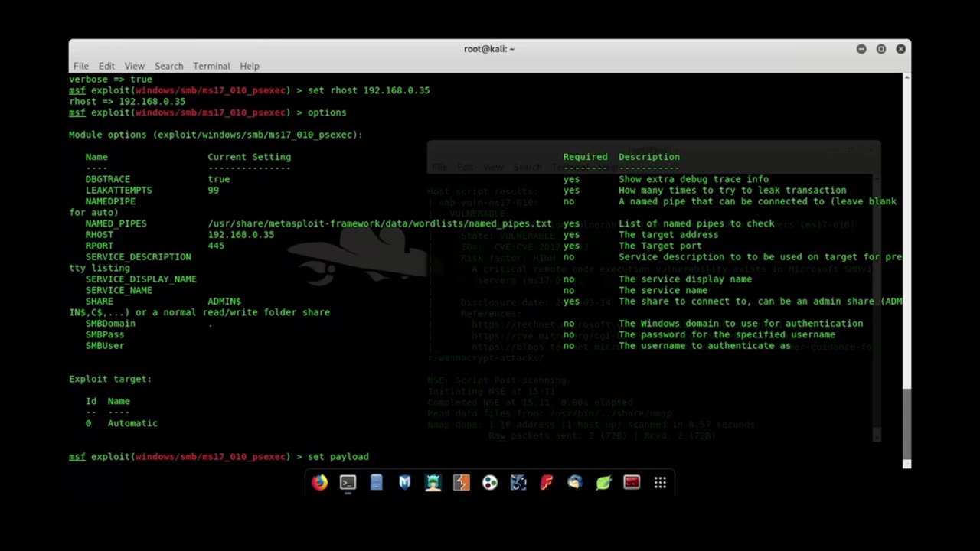This screenshot has height=551, width=980.
Task: Click SERVICE_DESCRIPTION option name
Action: click(138, 257)
